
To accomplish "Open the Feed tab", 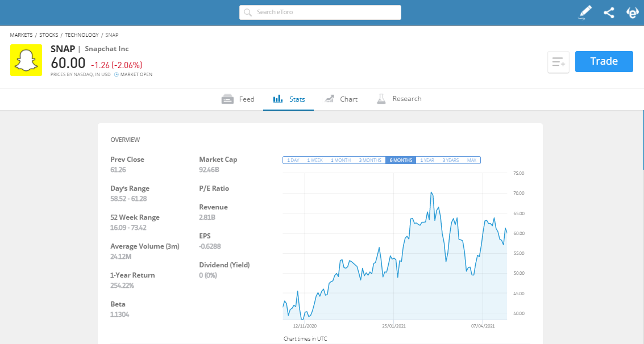I will coord(238,99).
